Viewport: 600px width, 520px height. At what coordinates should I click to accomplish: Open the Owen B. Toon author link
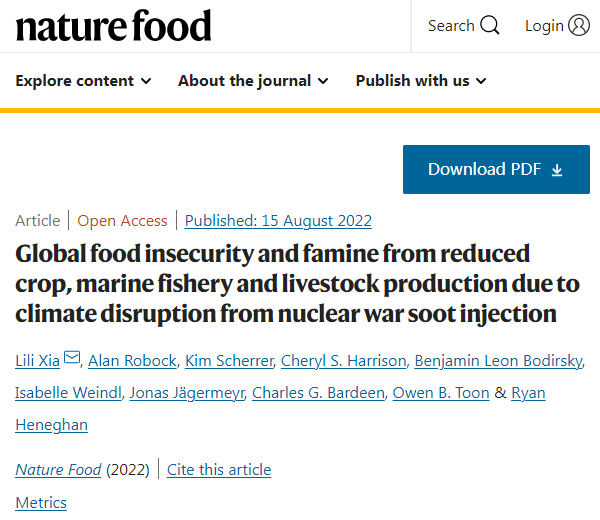coord(439,393)
